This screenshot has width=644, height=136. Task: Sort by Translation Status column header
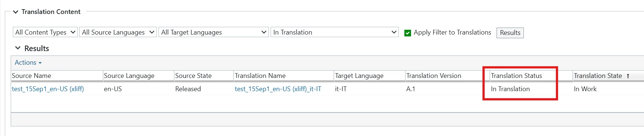[516, 76]
